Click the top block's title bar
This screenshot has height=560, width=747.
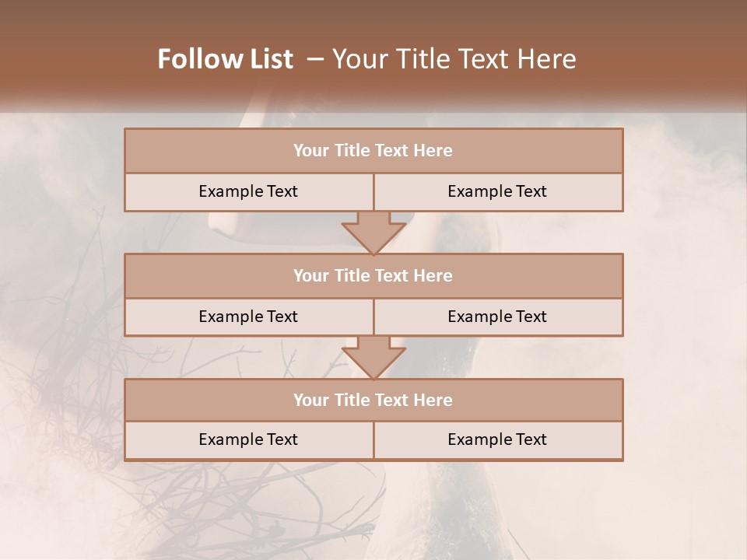pyautogui.click(x=374, y=150)
